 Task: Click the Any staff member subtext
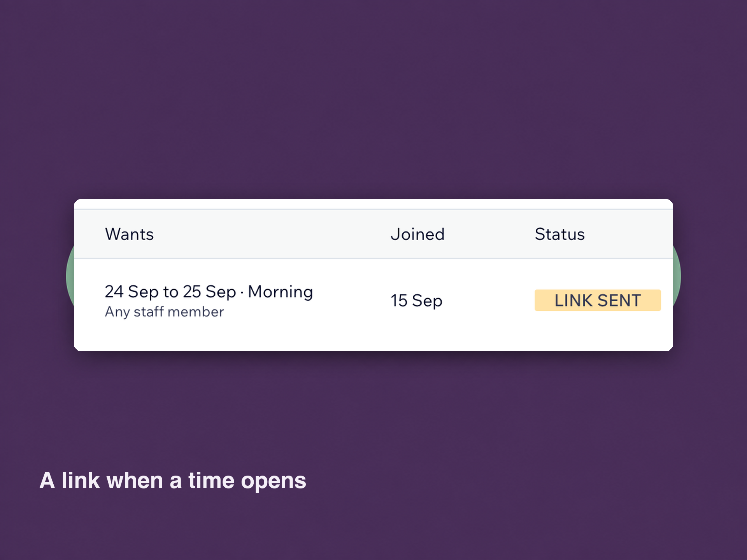click(x=164, y=312)
